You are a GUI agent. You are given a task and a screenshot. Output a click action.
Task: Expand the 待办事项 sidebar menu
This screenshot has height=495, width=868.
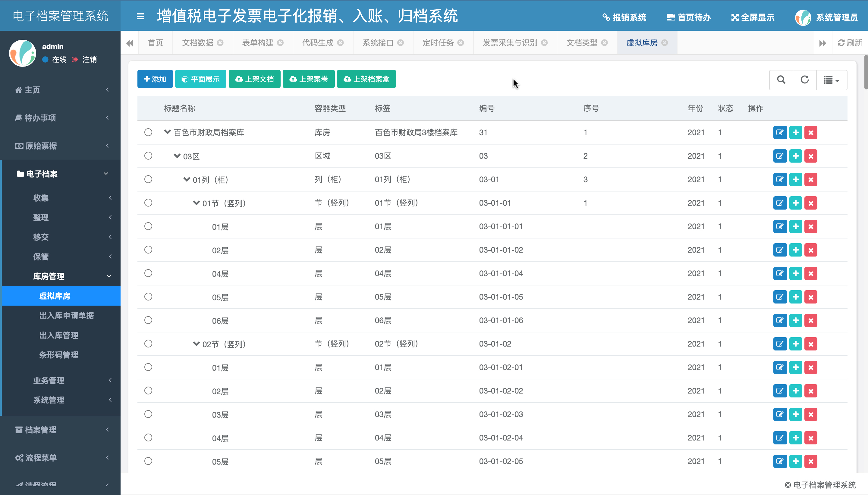coord(61,118)
